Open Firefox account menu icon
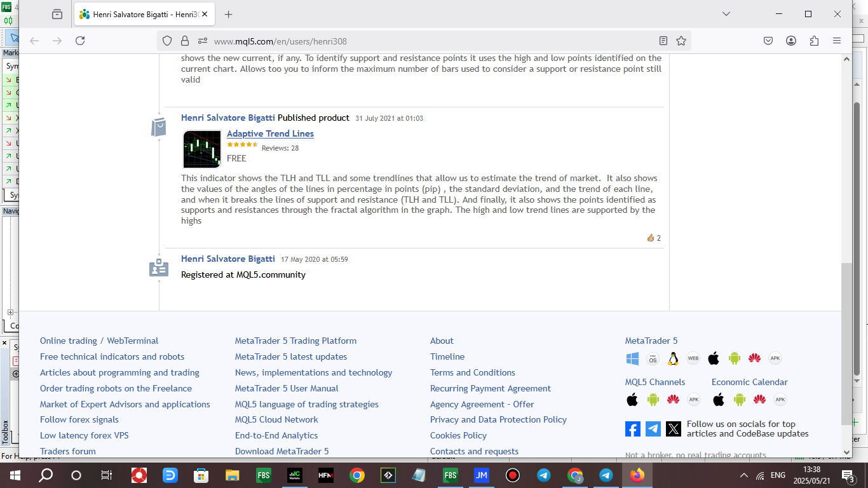 click(791, 41)
